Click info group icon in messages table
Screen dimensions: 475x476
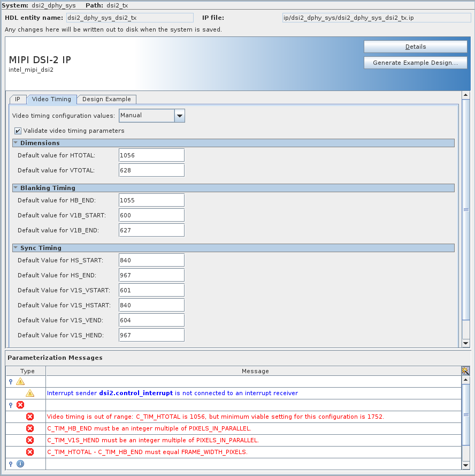pos(20,464)
